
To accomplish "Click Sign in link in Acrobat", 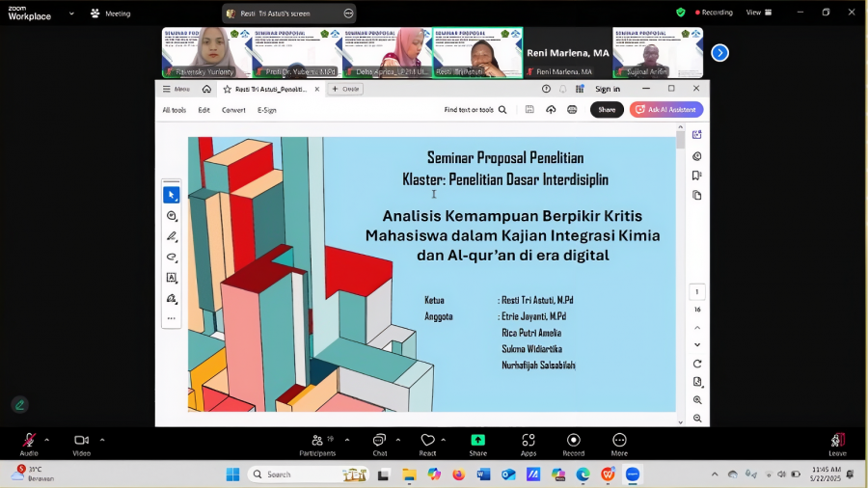I will click(x=608, y=89).
